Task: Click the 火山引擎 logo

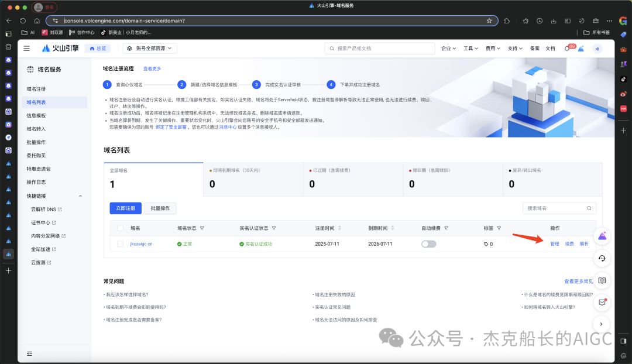Action: [60, 49]
